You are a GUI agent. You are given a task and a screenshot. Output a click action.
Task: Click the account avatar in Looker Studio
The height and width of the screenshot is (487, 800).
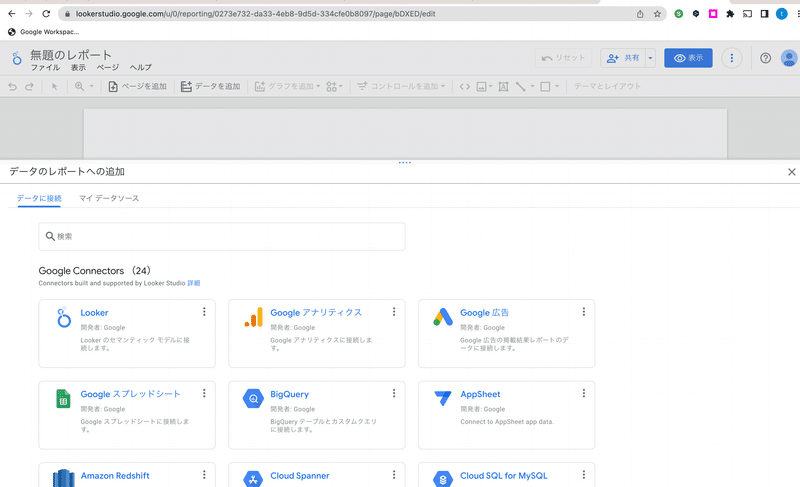[789, 58]
